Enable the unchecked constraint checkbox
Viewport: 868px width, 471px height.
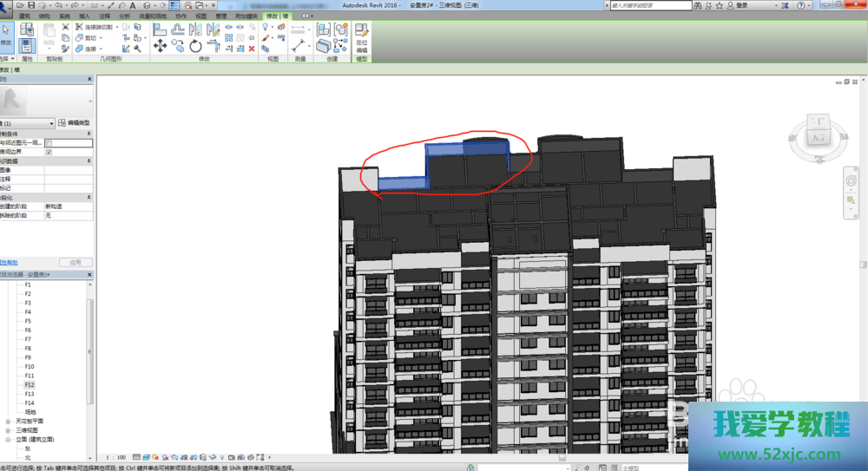click(x=49, y=143)
